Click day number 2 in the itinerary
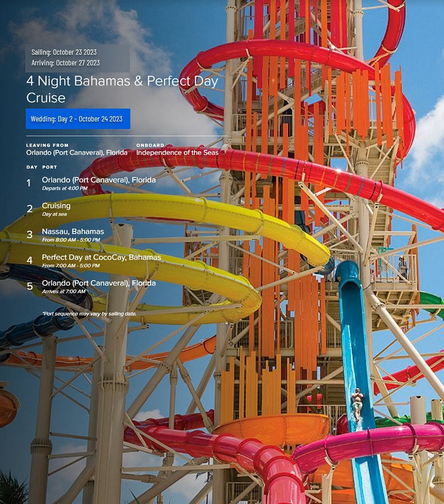The height and width of the screenshot is (504, 444). tap(29, 209)
